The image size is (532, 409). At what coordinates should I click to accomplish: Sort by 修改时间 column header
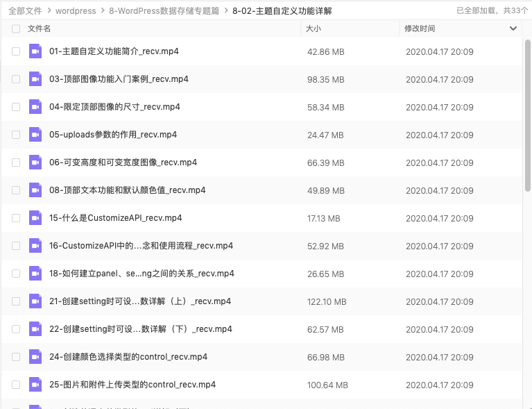420,28
